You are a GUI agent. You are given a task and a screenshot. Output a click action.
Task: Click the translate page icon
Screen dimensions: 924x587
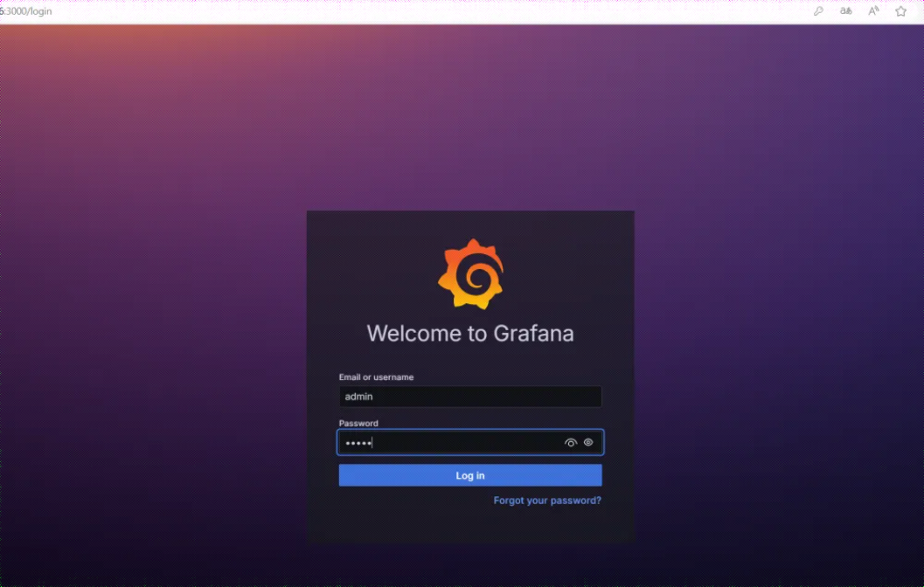pos(846,11)
